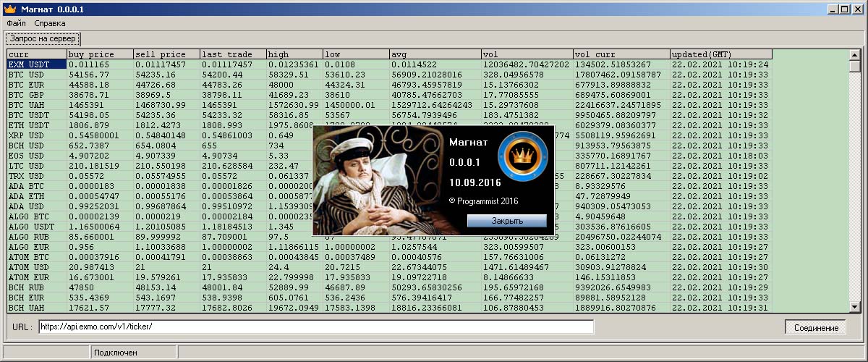Click the buy price column header
The height and width of the screenshot is (362, 868).
click(99, 54)
